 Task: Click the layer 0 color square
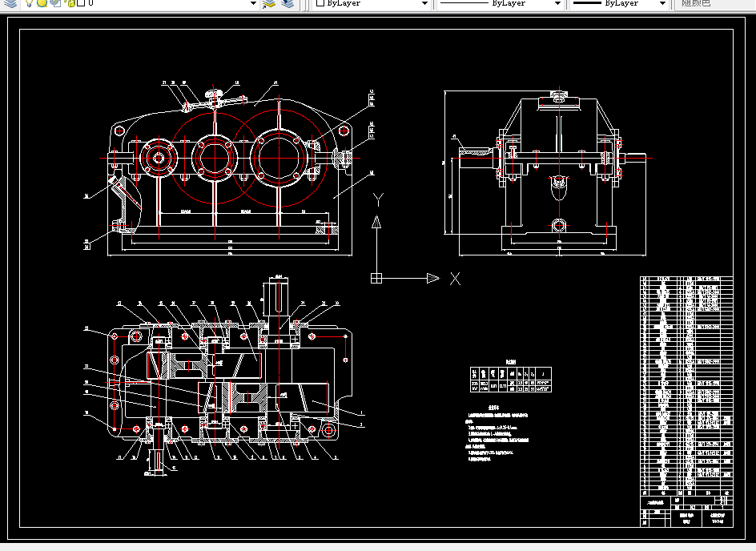point(81,3)
